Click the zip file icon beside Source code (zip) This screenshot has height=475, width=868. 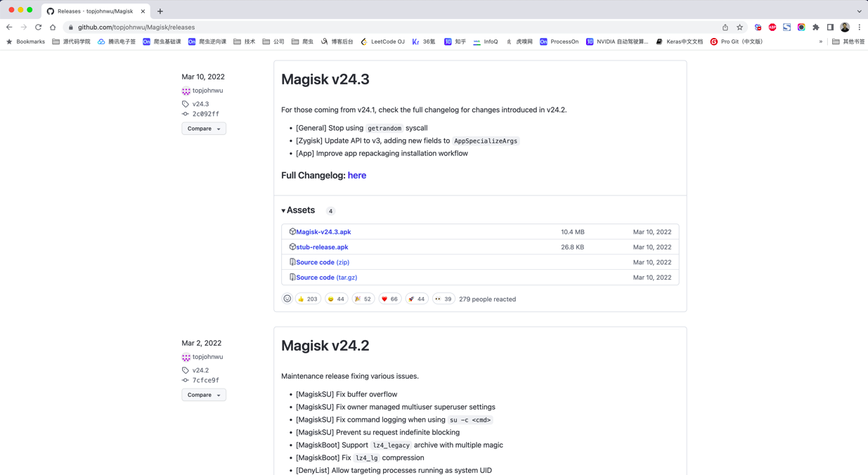point(292,262)
